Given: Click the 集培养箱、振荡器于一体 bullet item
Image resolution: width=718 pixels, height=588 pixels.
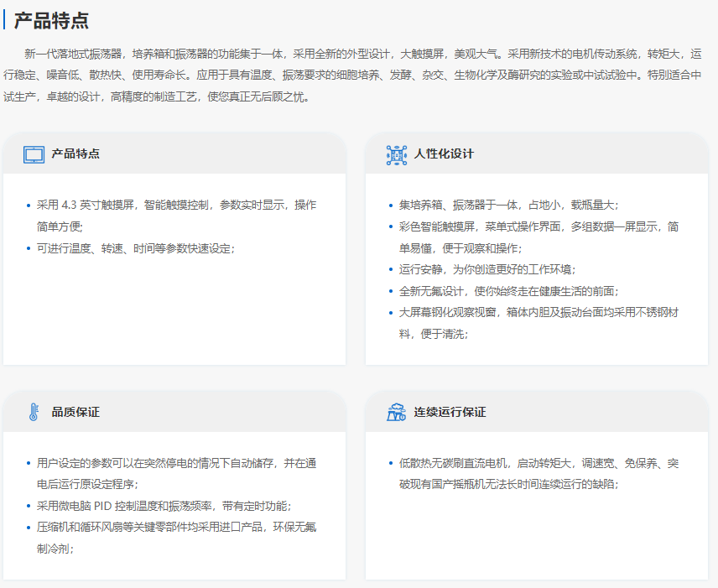Looking at the screenshot, I should 508,205.
